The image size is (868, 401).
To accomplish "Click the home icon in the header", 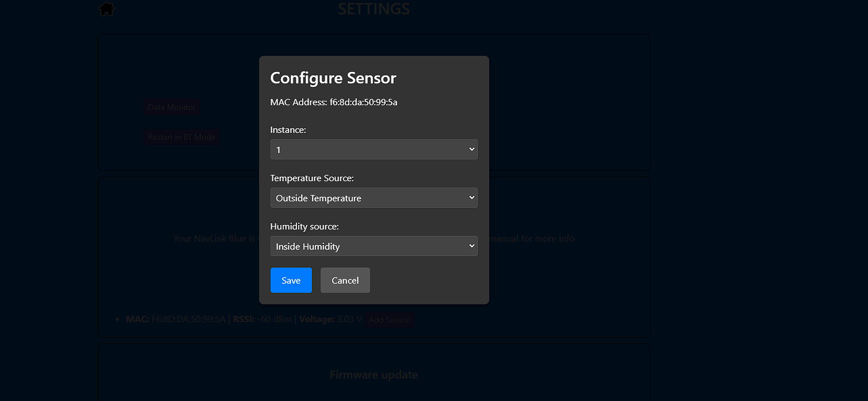I will (x=106, y=9).
